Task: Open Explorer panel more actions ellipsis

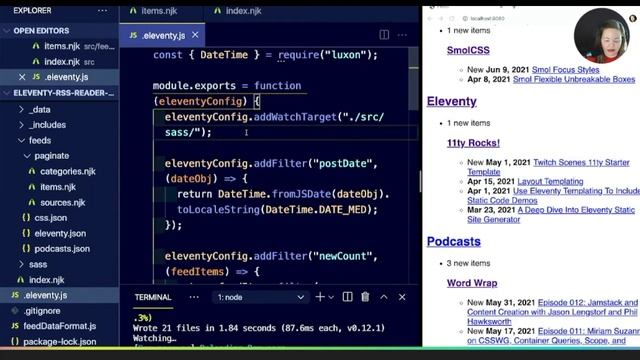Action: coord(102,11)
